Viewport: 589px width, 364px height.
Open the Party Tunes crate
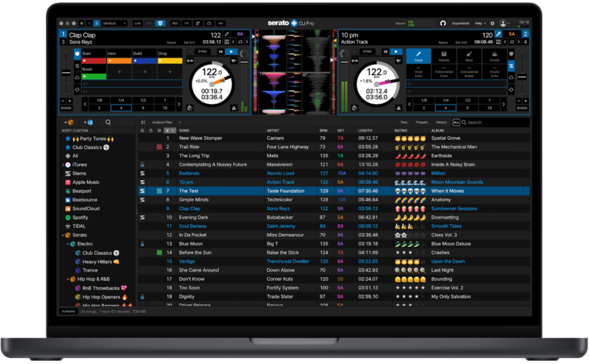click(x=90, y=138)
